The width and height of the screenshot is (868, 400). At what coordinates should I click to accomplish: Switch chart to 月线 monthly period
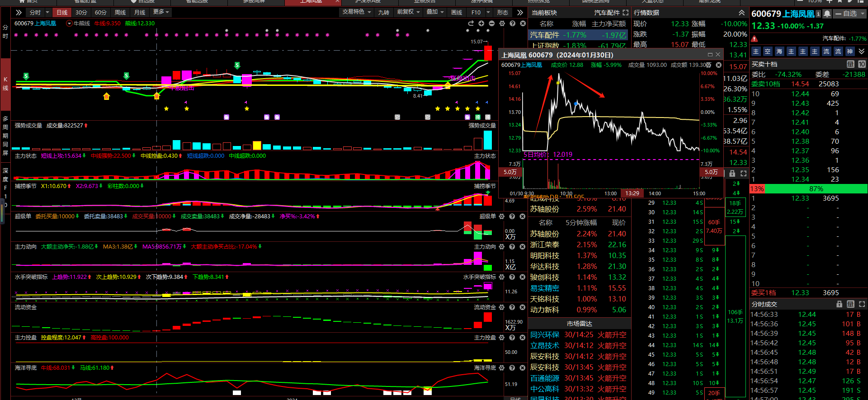140,12
